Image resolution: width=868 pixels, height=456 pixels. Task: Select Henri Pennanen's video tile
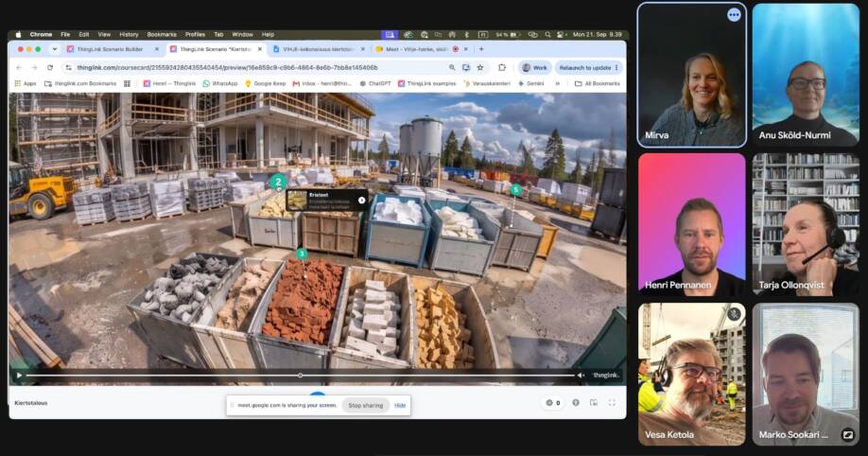pos(691,224)
